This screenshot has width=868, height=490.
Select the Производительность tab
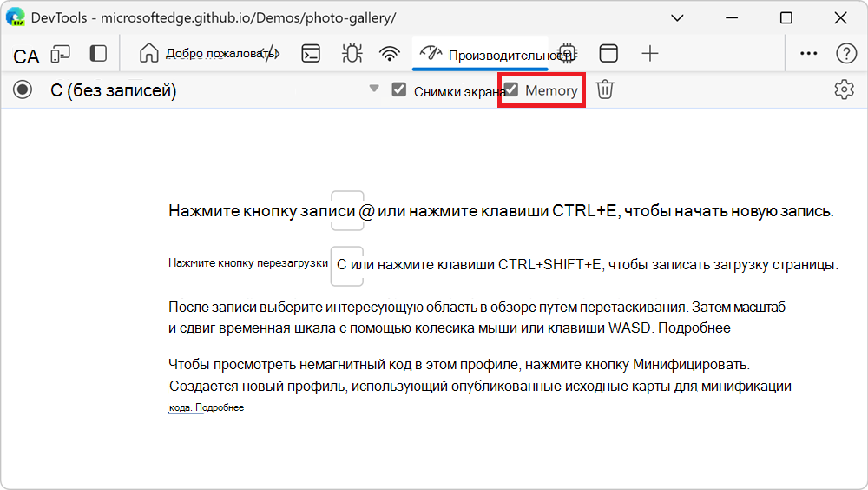click(x=480, y=54)
